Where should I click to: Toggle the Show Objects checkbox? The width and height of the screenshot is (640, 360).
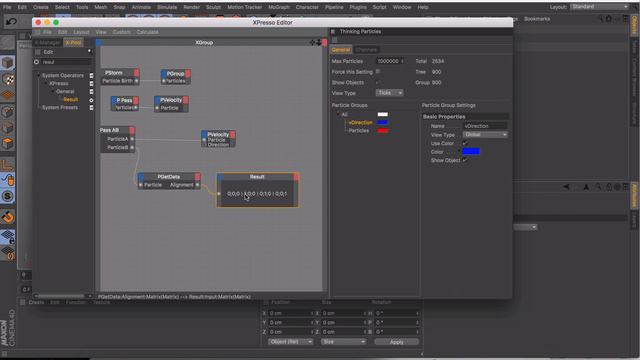click(x=378, y=82)
